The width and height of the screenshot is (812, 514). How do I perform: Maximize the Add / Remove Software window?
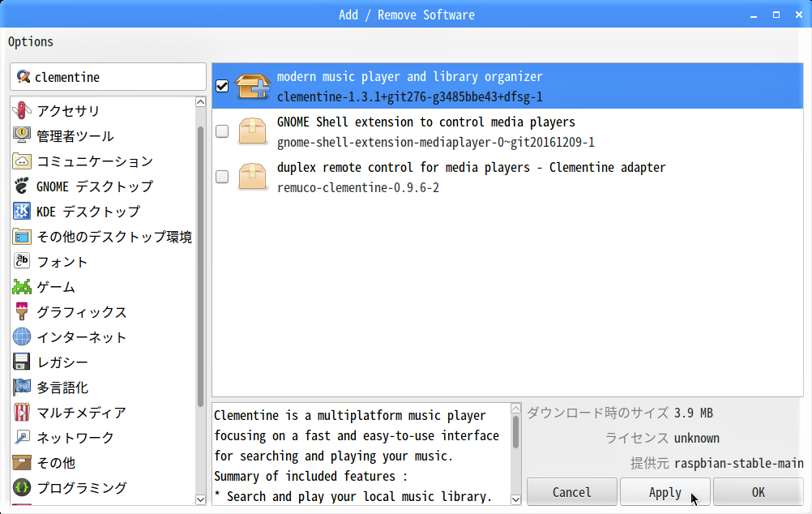776,15
